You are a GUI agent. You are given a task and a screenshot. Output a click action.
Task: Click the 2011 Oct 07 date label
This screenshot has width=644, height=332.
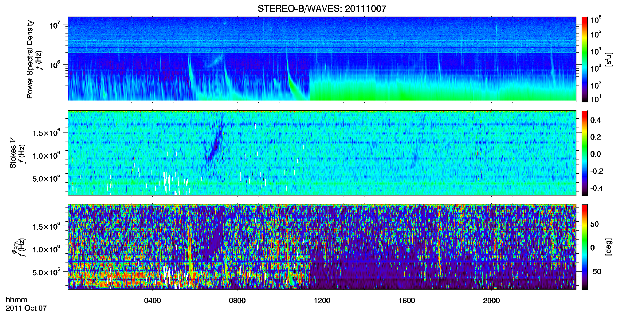click(26, 308)
